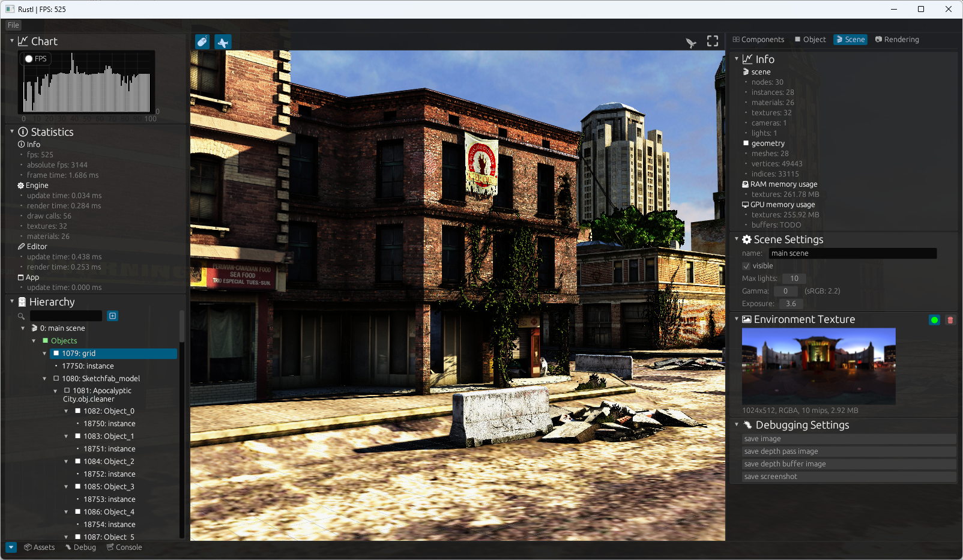The image size is (963, 560).
Task: Click the Editor pencil icon in Statistics
Action: [x=21, y=247]
